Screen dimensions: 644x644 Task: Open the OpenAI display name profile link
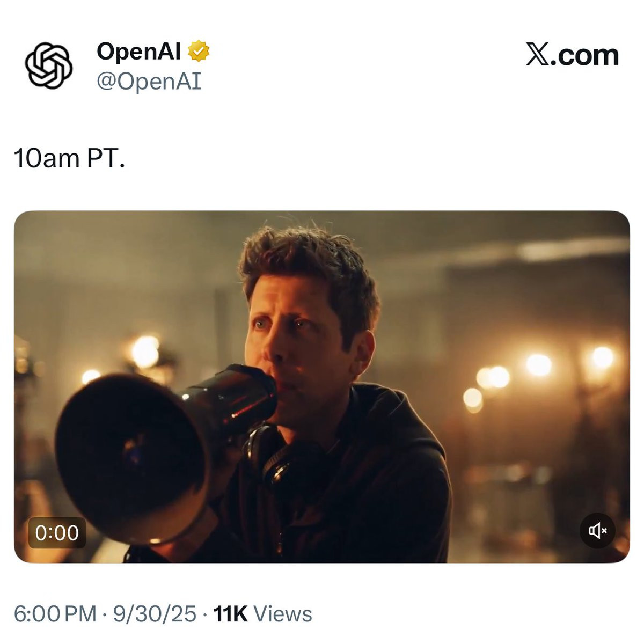coord(138,51)
